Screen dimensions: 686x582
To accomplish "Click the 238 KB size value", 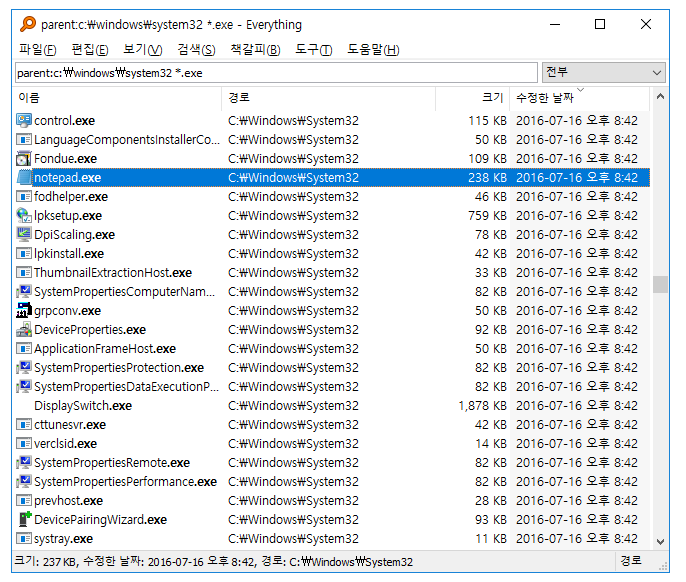I will point(487,178).
